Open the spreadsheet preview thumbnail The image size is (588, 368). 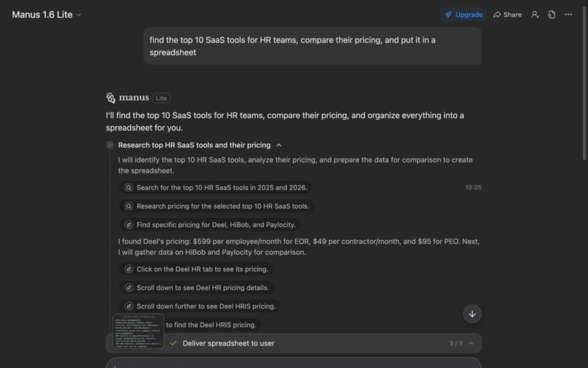(138, 331)
